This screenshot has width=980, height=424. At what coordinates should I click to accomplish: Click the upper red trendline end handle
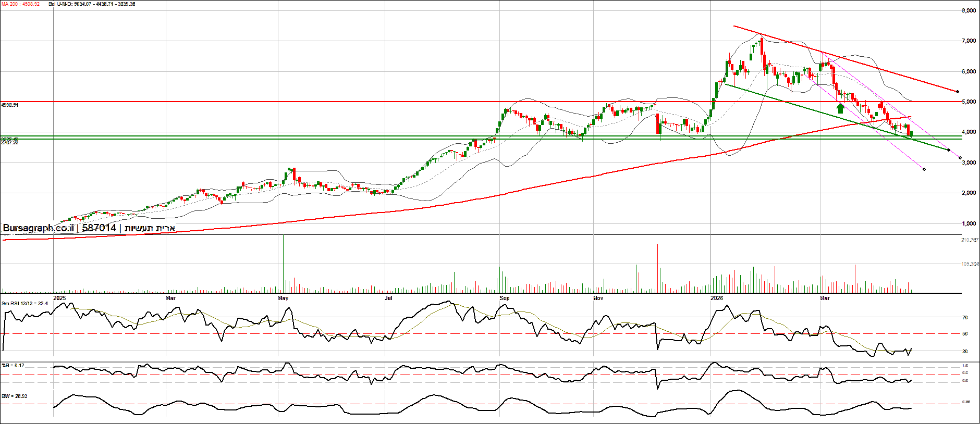[x=958, y=92]
